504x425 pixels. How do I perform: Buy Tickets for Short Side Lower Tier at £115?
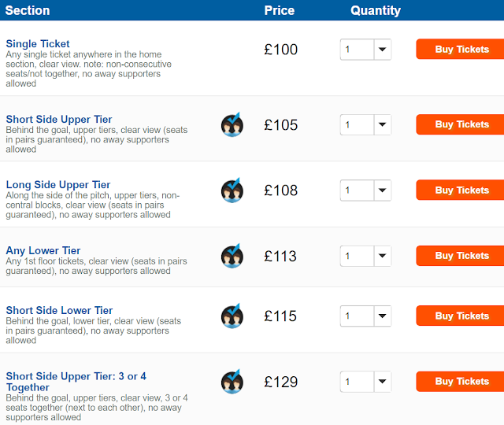[x=460, y=316]
